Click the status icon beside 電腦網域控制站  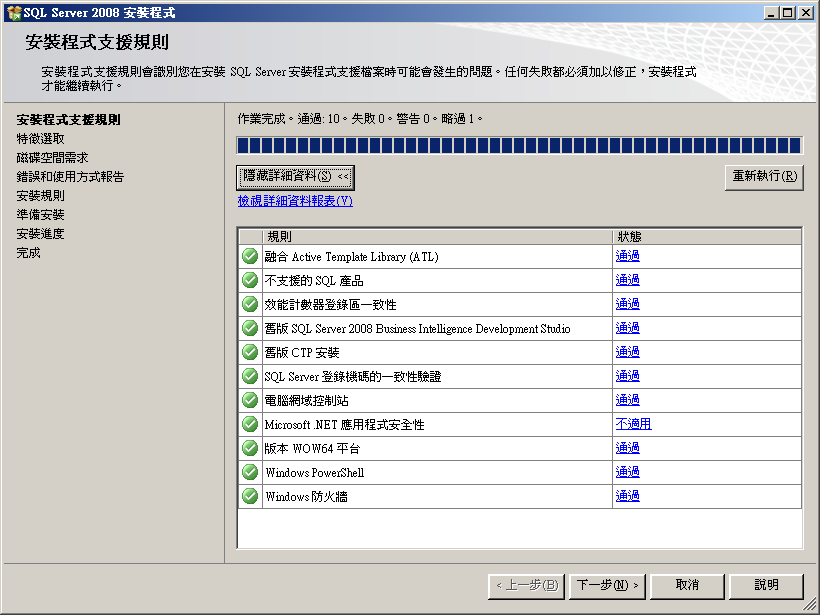tap(249, 399)
